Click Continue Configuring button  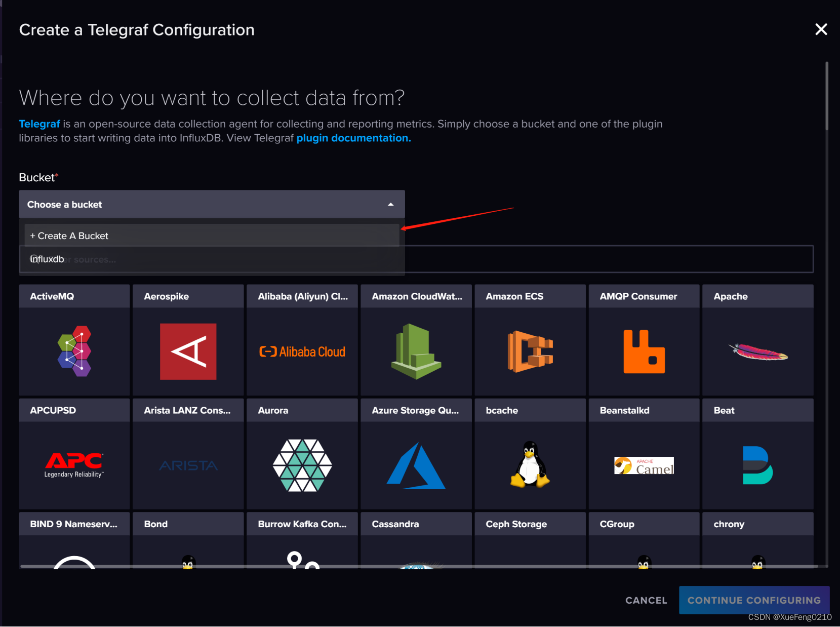click(x=754, y=600)
